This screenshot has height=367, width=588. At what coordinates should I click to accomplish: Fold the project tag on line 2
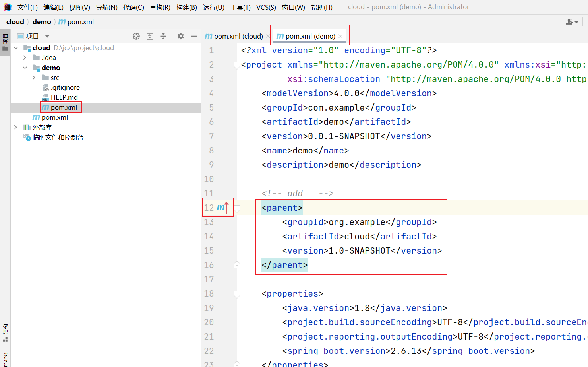pos(237,65)
